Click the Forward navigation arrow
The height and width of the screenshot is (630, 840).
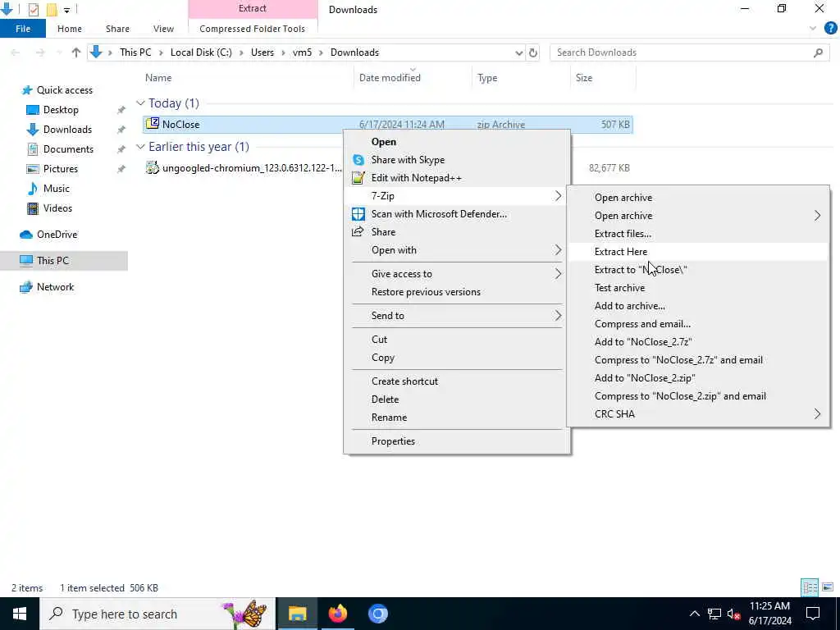[40, 52]
